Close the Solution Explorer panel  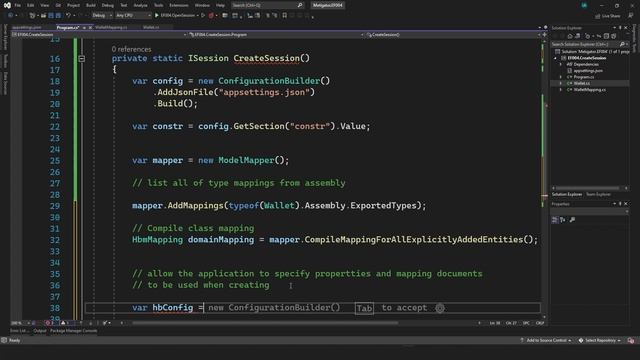pos(626,28)
